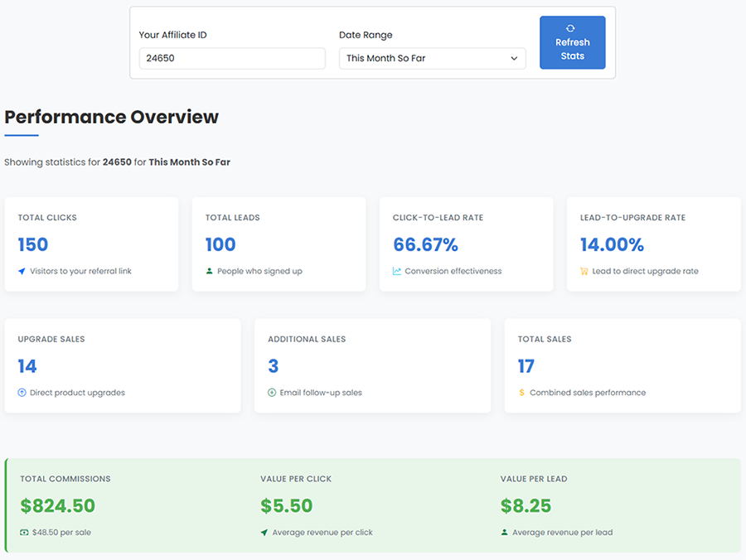
Task: Select the $824.50 Total Commissions figure
Action: coord(57,505)
